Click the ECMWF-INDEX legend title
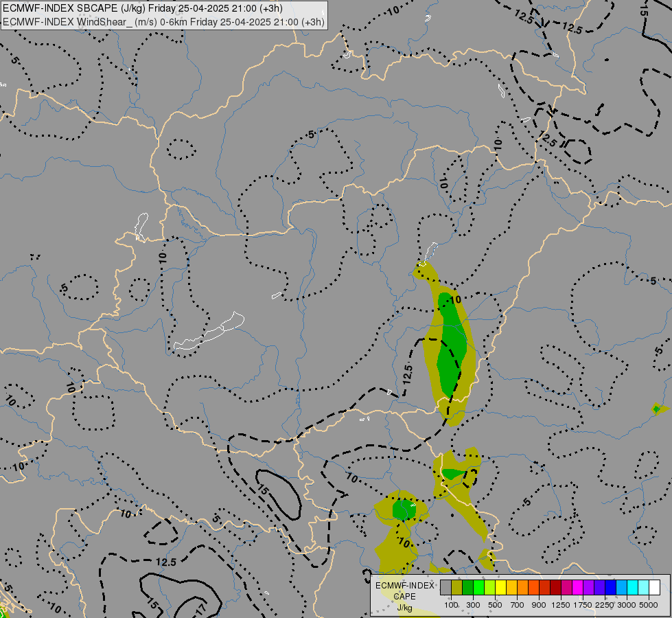 [x=404, y=586]
